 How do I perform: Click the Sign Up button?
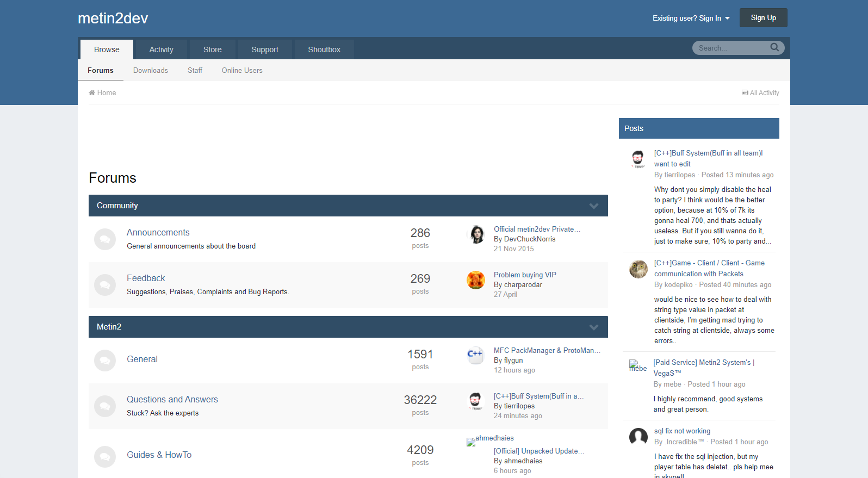(764, 18)
